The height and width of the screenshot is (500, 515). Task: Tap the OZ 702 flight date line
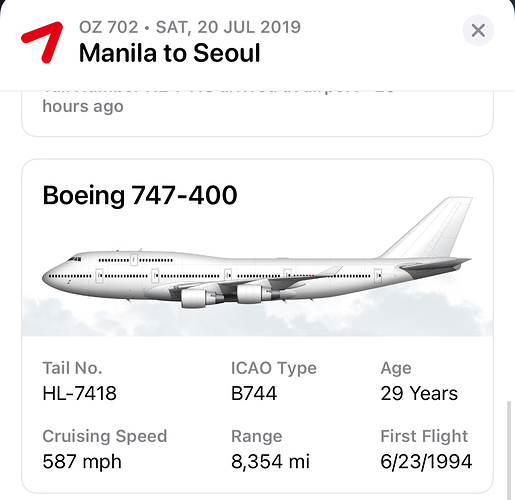coord(190,27)
